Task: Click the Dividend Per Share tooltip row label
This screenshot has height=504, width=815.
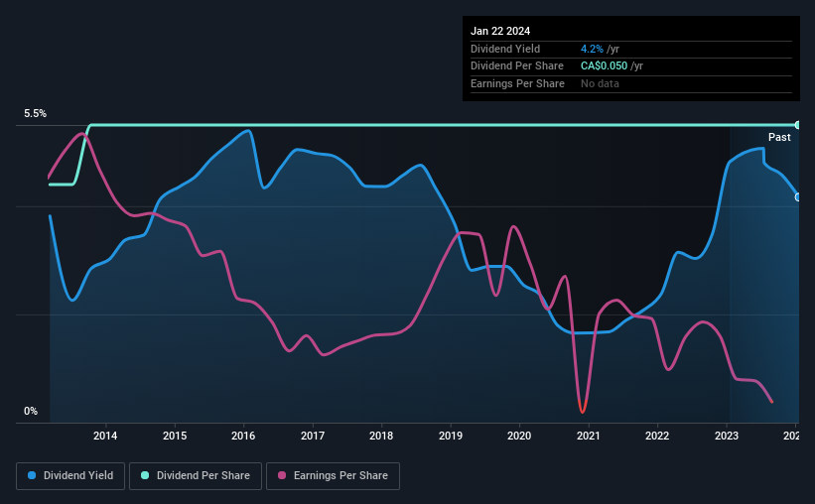Action: click(516, 66)
